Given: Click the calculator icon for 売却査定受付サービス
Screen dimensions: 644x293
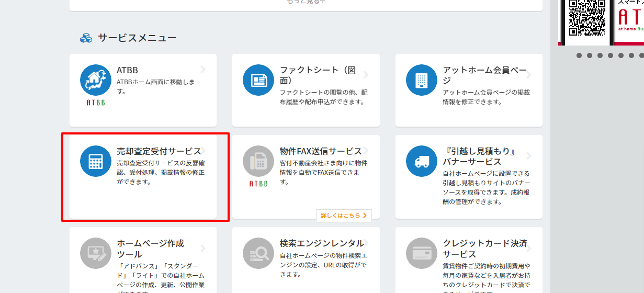Looking at the screenshot, I should 96,161.
